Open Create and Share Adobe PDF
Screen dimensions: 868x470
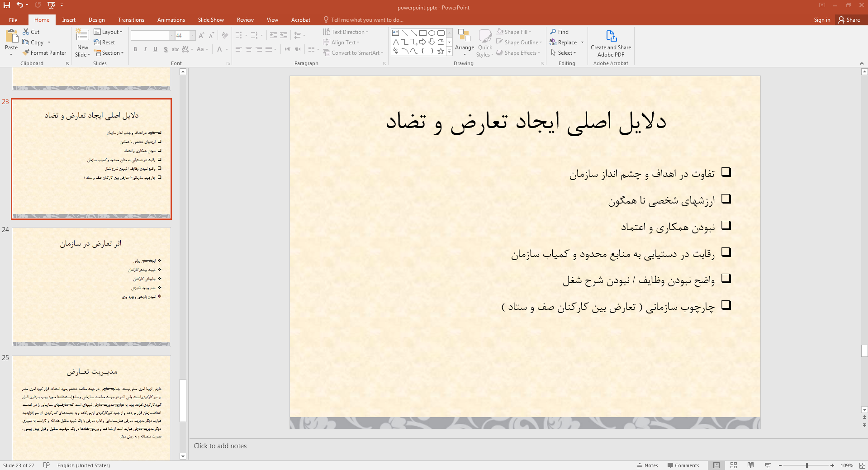coord(611,43)
